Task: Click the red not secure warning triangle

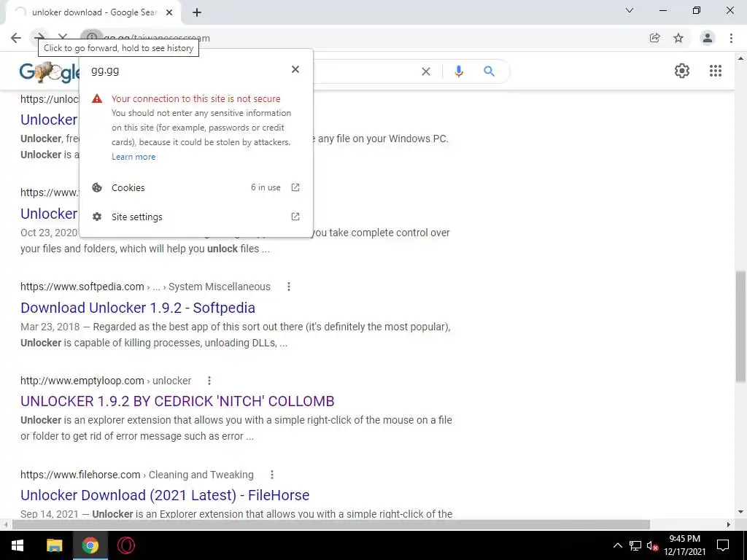Action: (x=97, y=98)
